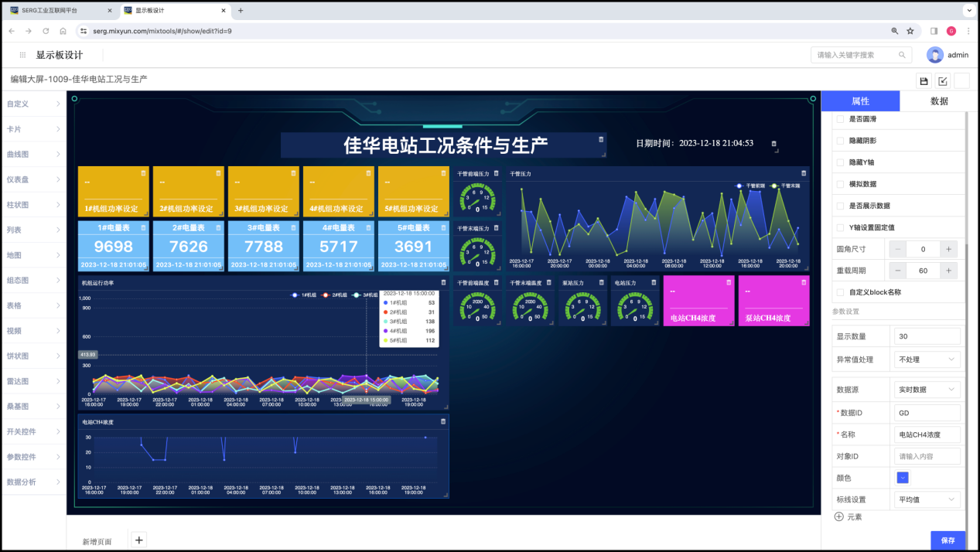The image size is (980, 552).
Task: Open the 异常值处理 dropdown
Action: [927, 359]
